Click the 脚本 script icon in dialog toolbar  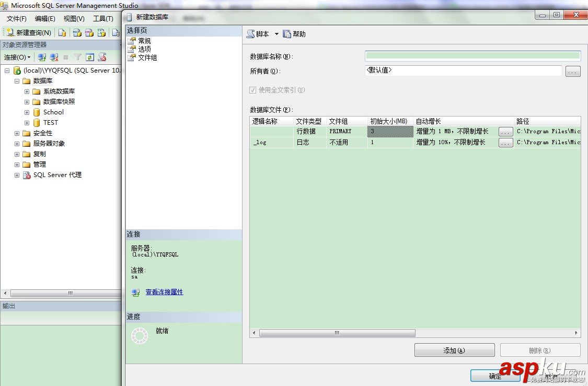click(x=250, y=34)
